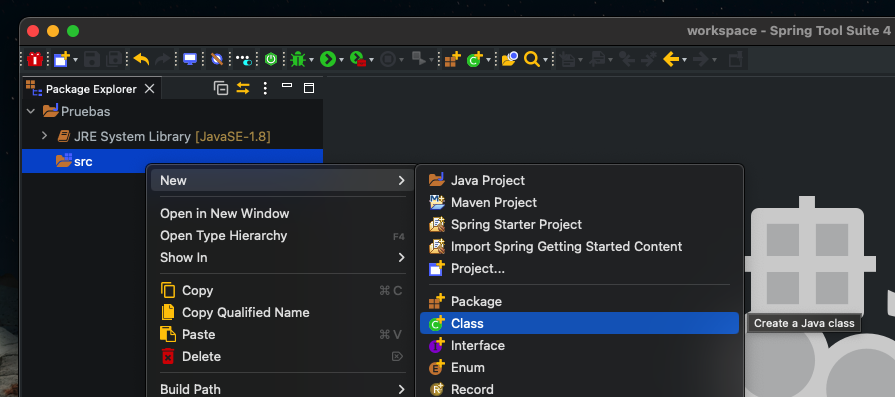
Task: Open the Search toolbar dropdown arrow
Action: coord(546,60)
